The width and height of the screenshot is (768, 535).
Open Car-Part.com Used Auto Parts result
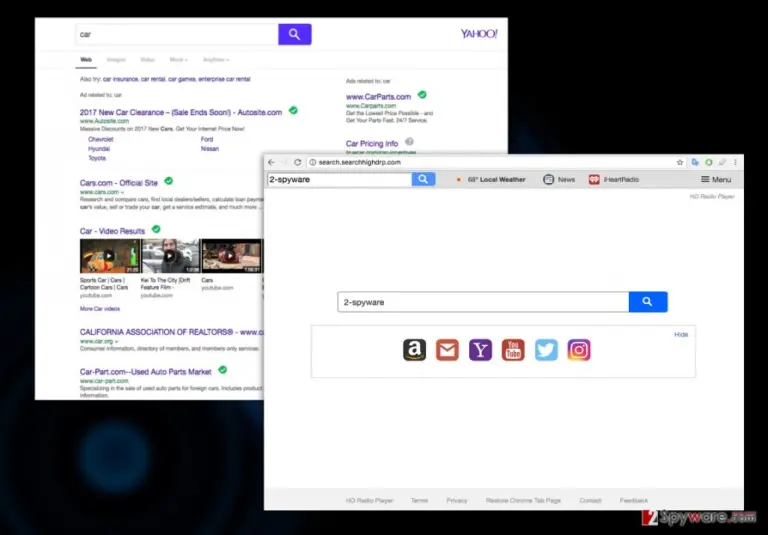(x=145, y=372)
